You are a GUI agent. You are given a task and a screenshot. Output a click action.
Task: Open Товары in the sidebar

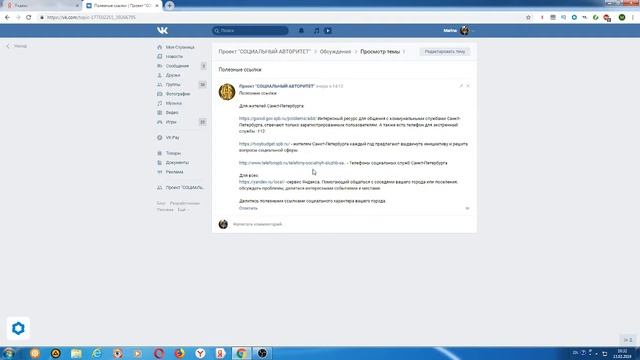click(x=173, y=153)
